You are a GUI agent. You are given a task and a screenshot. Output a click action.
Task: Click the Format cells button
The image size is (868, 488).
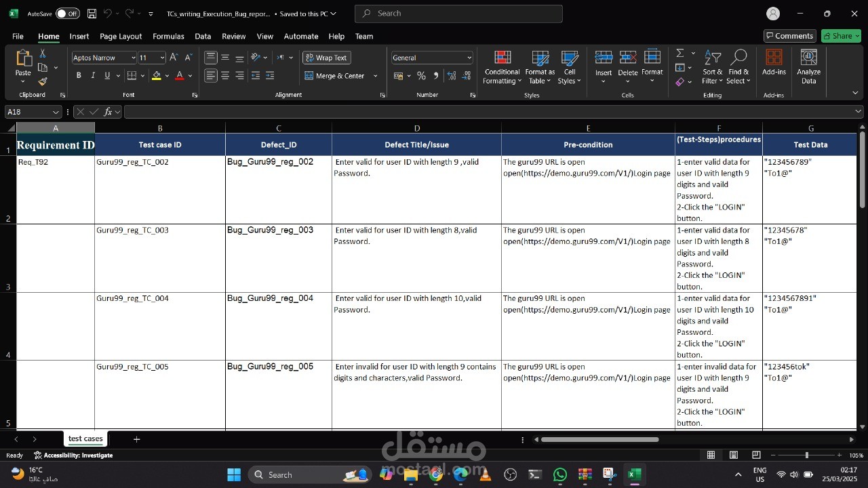pyautogui.click(x=652, y=66)
